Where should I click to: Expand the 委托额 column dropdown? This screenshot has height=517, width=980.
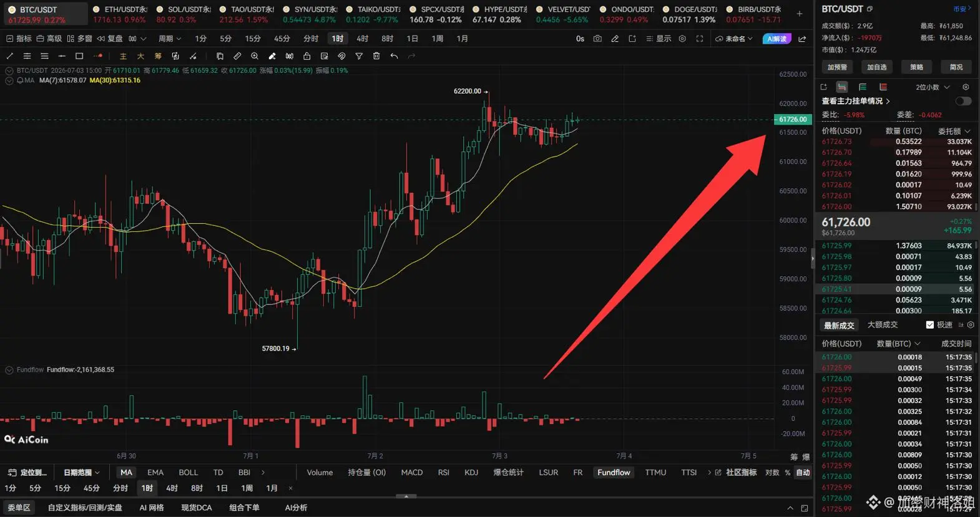pos(954,131)
